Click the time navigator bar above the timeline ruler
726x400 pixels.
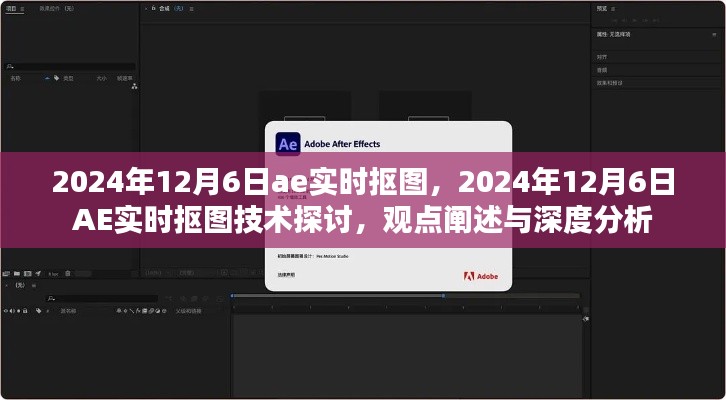click(x=406, y=295)
